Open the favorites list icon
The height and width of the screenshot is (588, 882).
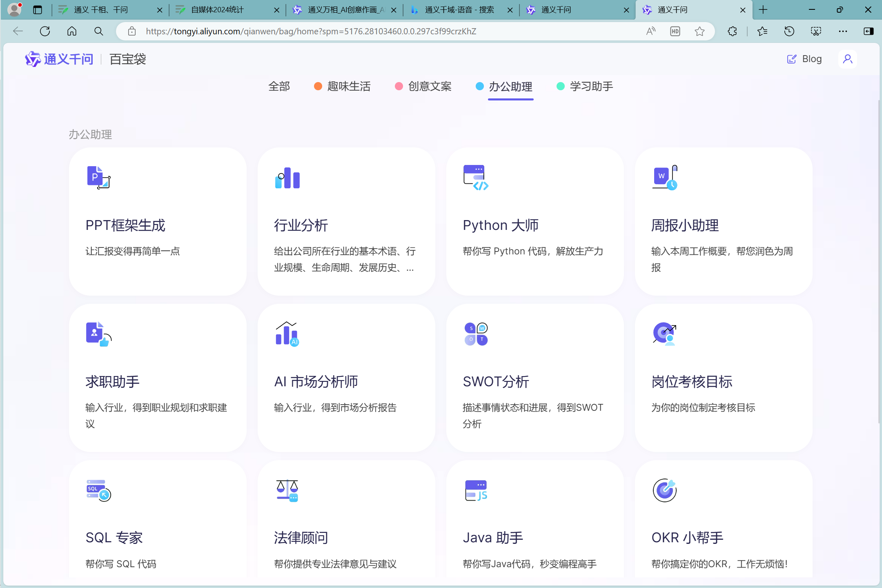[762, 31]
